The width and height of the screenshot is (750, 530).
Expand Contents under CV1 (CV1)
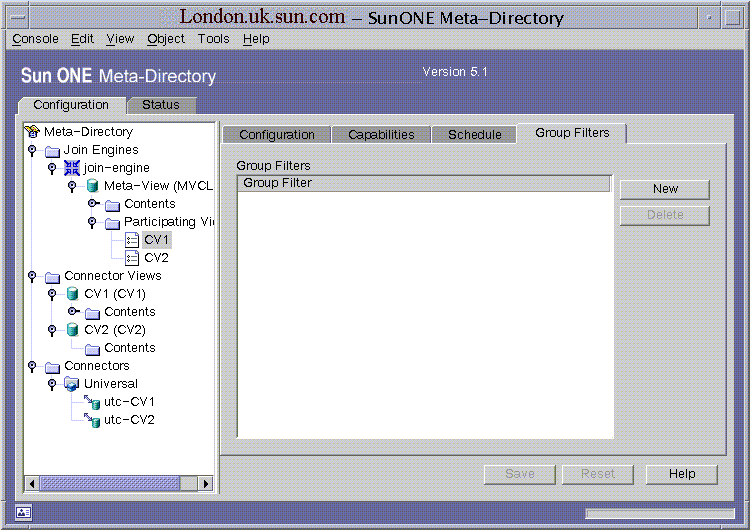pos(74,311)
